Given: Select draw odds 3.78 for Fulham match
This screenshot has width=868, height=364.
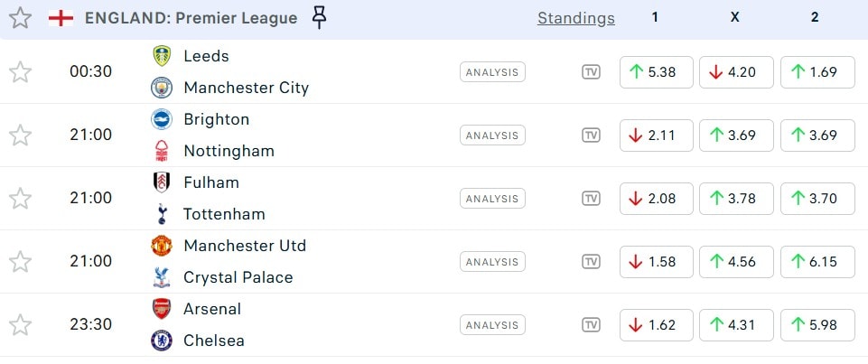Looking at the screenshot, I should tap(736, 199).
